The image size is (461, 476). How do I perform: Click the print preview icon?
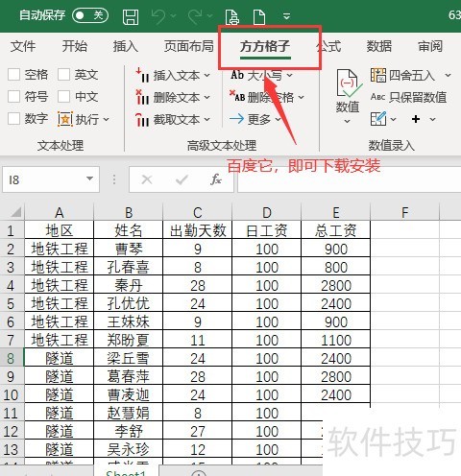point(231,16)
